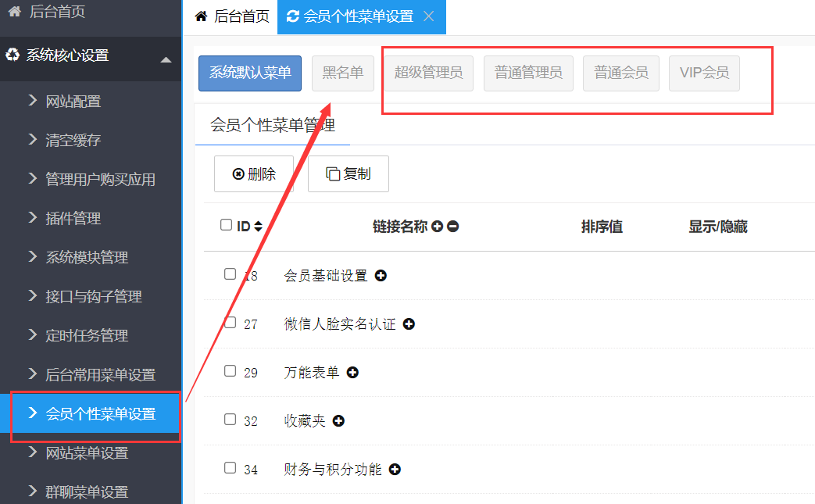Click the plus icon beside 会员基础设置

point(381,276)
